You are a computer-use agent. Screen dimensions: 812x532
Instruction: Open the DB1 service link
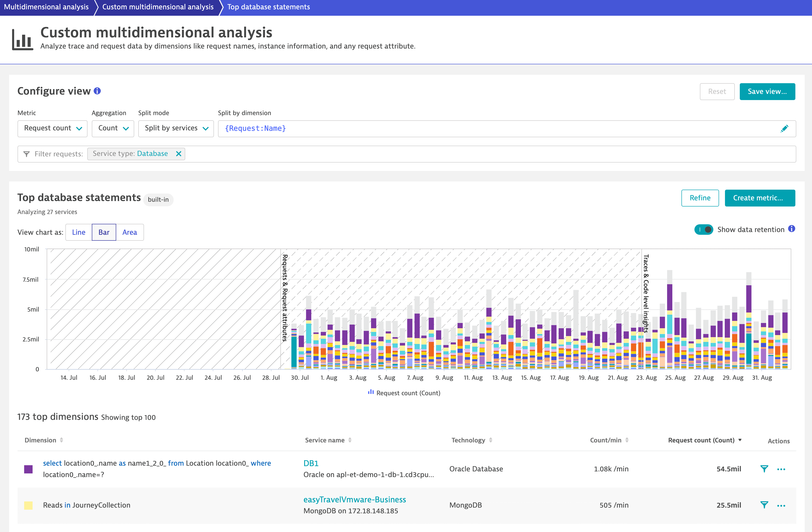pyautogui.click(x=311, y=463)
